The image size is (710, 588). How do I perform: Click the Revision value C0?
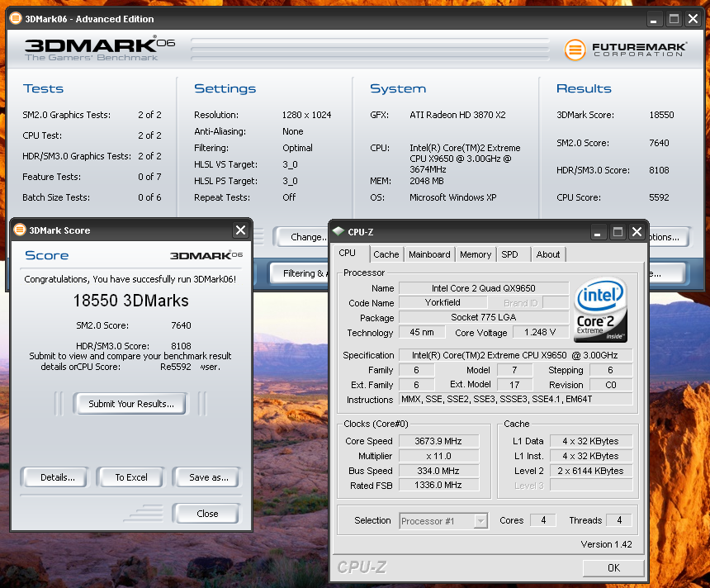click(x=610, y=385)
